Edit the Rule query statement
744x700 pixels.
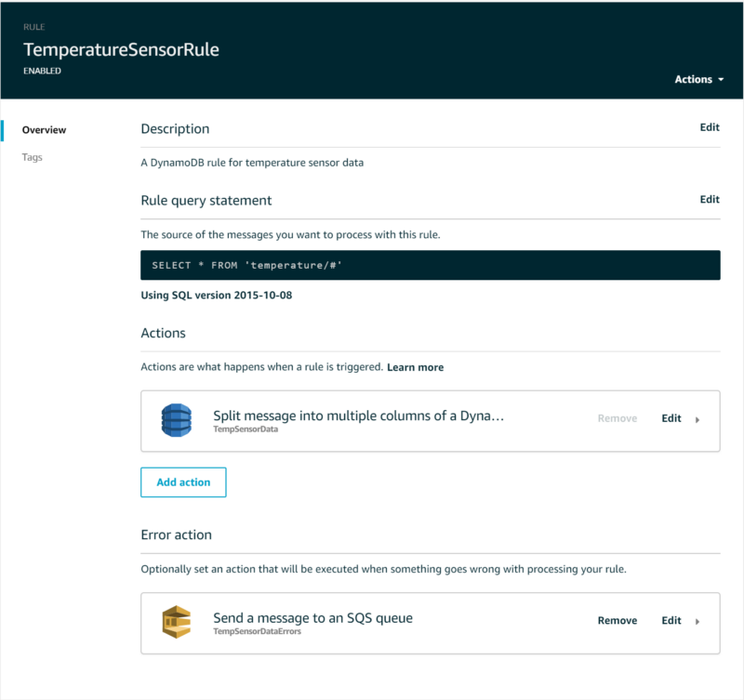coord(710,199)
